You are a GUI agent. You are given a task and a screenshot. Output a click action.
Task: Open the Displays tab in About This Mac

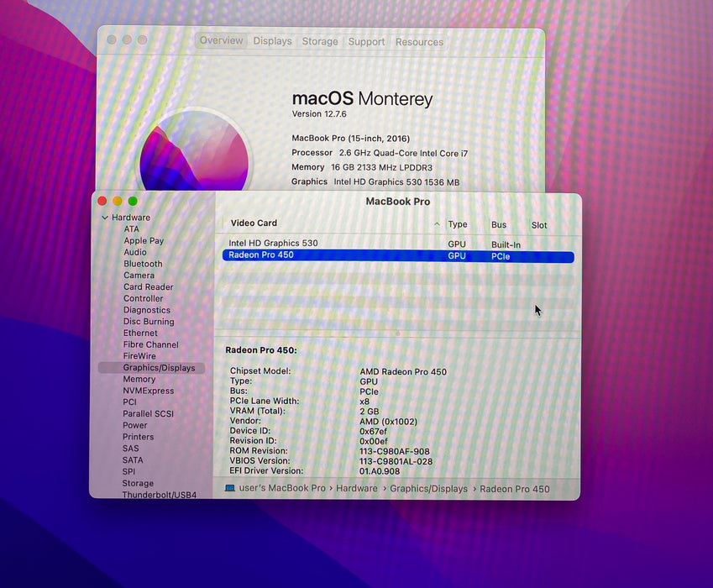pyautogui.click(x=272, y=41)
